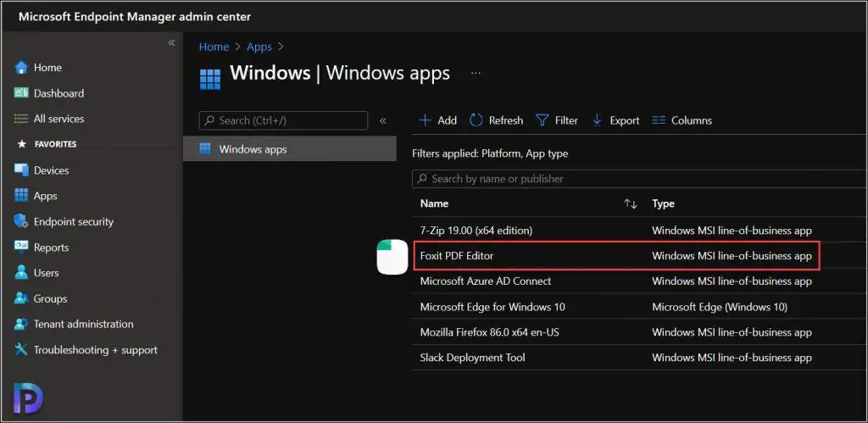
Task: Go to Tenant administration
Action: click(x=84, y=324)
